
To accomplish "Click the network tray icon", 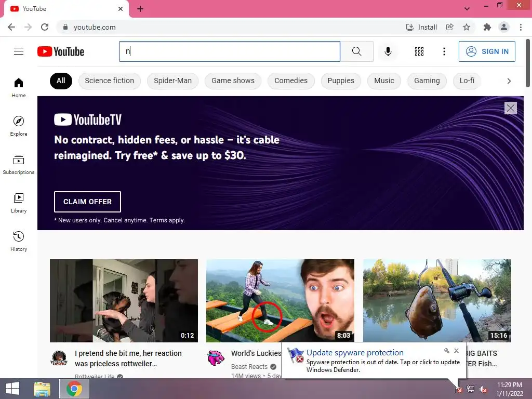I will (x=471, y=389).
